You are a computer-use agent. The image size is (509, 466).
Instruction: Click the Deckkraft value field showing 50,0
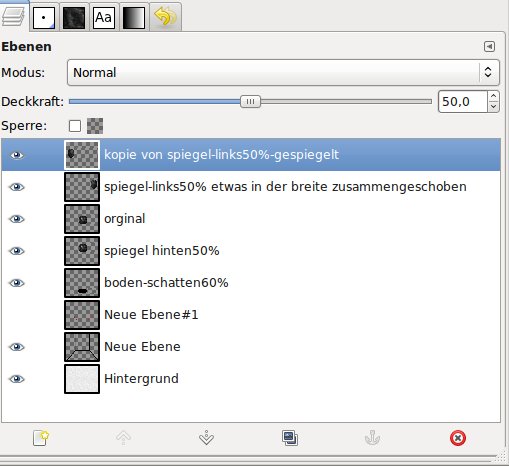pyautogui.click(x=463, y=101)
